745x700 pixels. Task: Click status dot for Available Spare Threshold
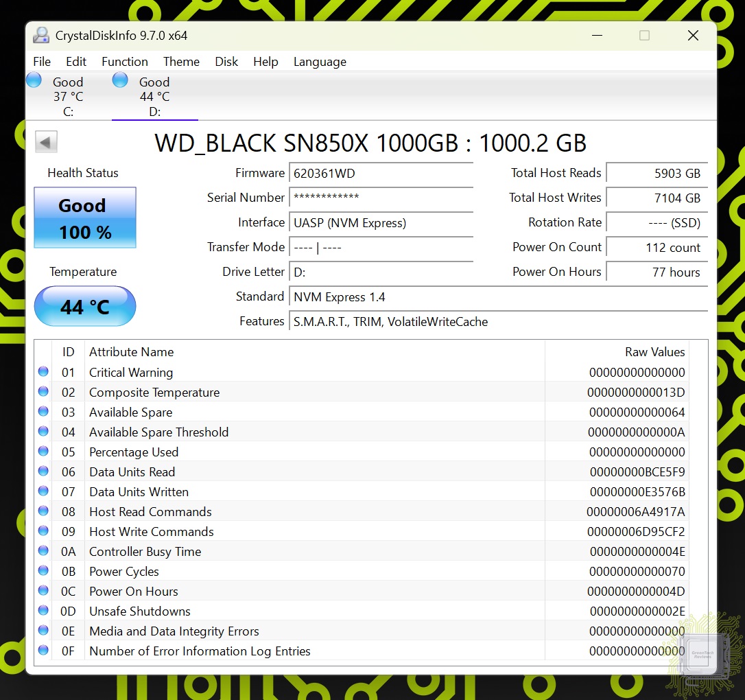click(x=43, y=432)
